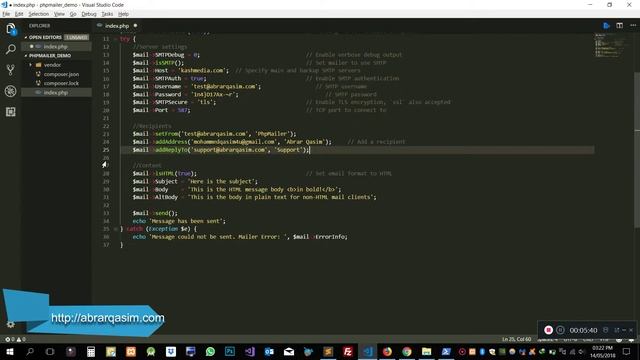The width and height of the screenshot is (640, 360).
Task: Open Windows search from taskbar
Action: click(30, 351)
